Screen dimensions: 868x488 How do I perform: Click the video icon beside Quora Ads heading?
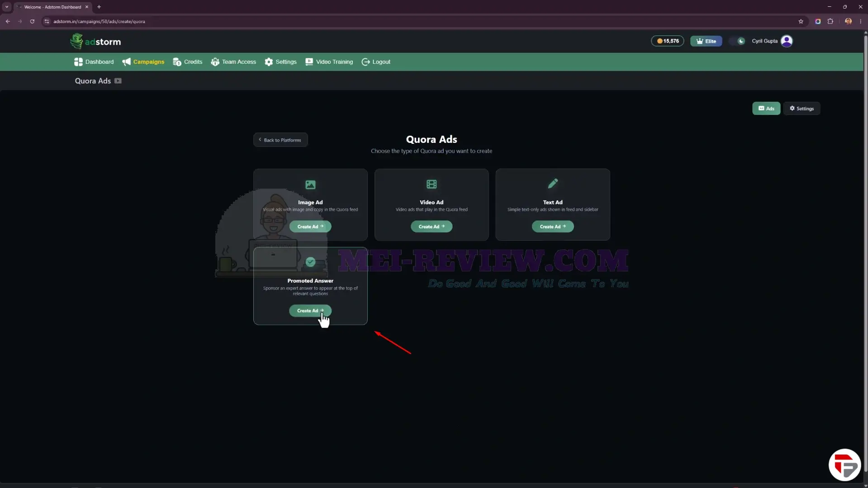pos(118,81)
